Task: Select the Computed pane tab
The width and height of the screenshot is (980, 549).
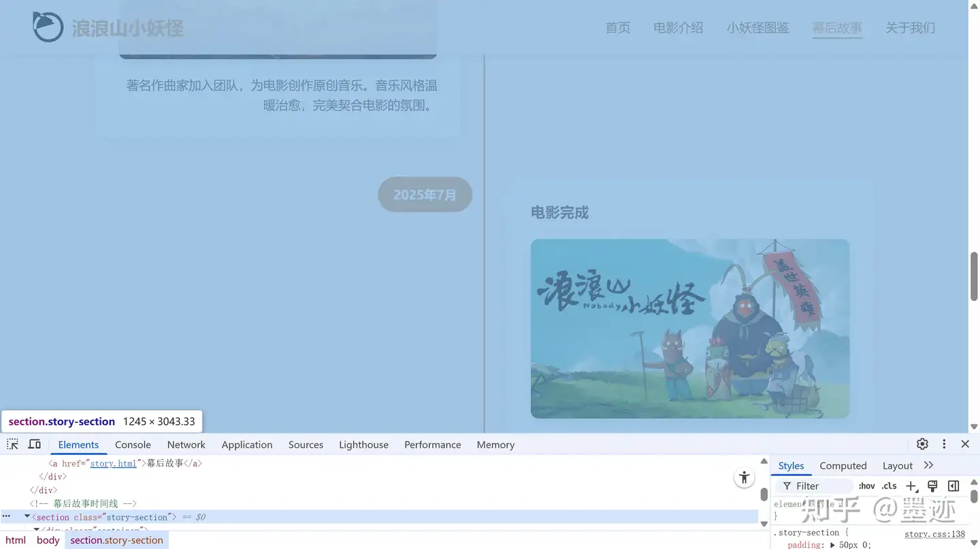Action: click(843, 466)
